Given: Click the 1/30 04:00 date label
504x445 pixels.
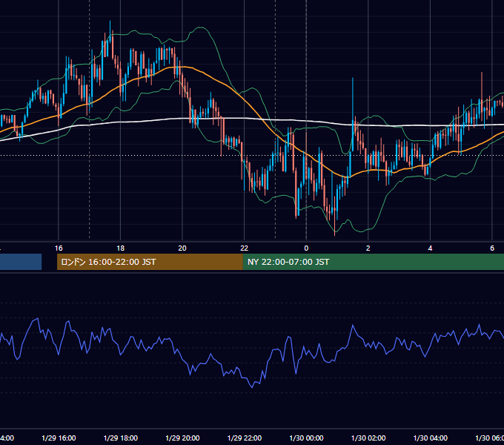Looking at the screenshot, I should pyautogui.click(x=431, y=438).
